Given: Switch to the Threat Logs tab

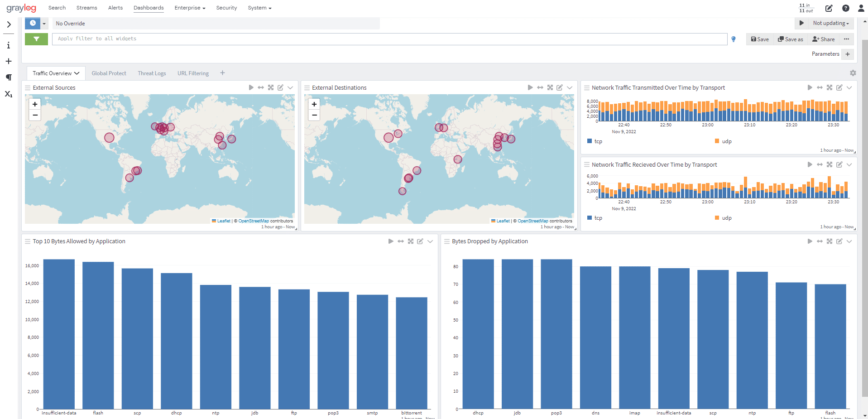Looking at the screenshot, I should click(x=152, y=73).
